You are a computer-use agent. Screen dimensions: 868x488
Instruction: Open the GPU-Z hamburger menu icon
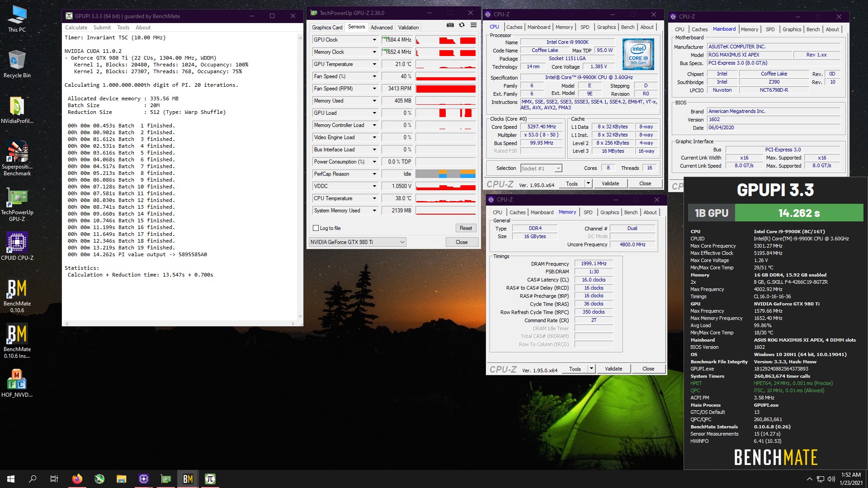(473, 25)
